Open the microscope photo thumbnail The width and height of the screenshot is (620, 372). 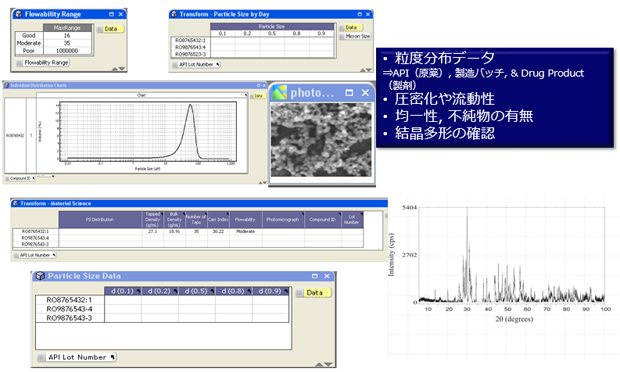click(321, 140)
